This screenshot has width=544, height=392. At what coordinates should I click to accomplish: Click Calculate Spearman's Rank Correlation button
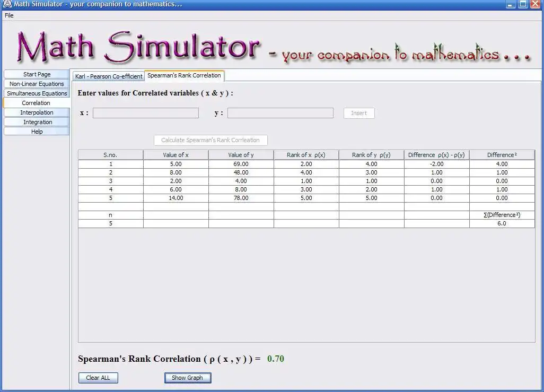click(210, 140)
